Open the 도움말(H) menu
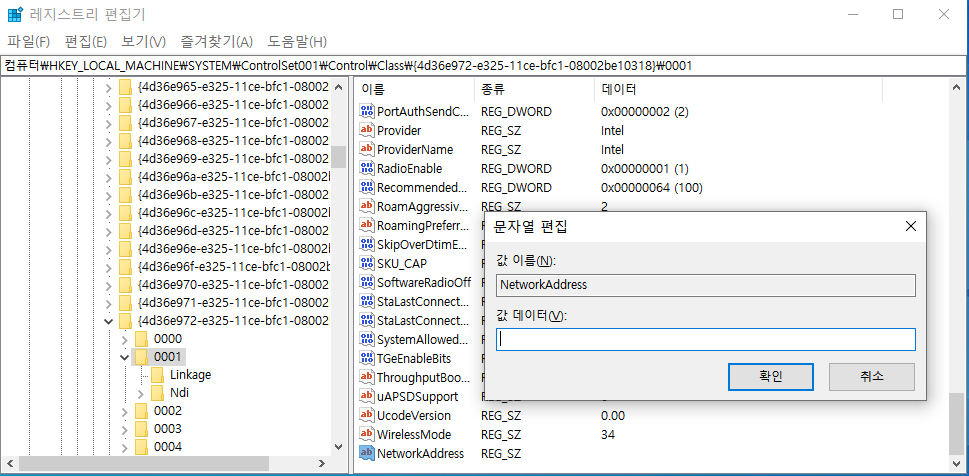 pos(297,42)
